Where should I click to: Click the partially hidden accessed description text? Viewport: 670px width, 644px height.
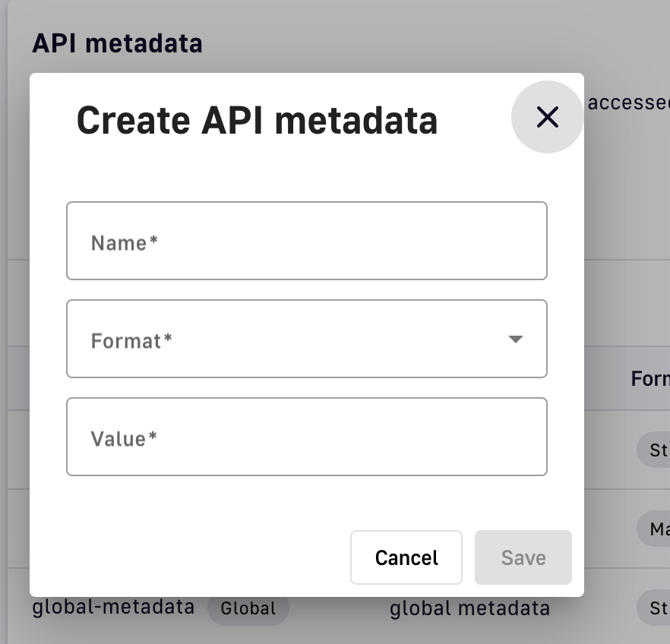point(628,103)
